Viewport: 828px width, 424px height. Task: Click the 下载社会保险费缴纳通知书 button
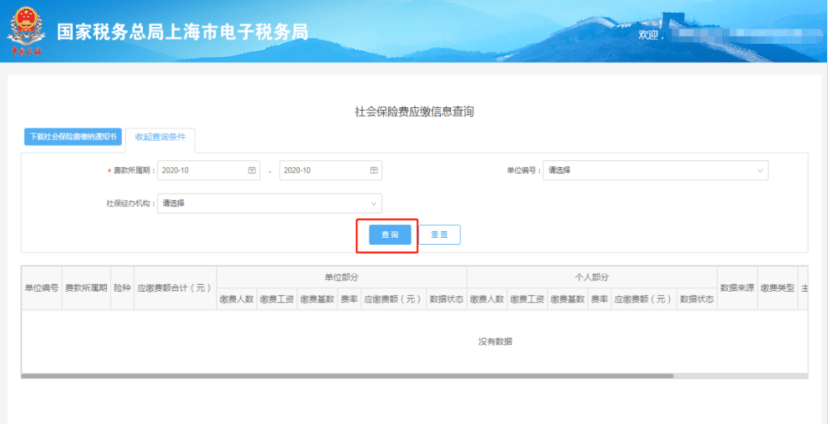pyautogui.click(x=73, y=137)
